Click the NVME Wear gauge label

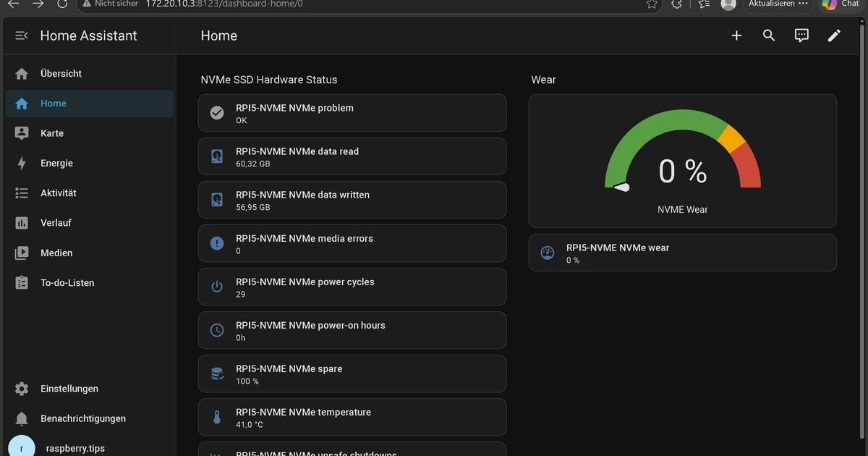click(x=682, y=209)
